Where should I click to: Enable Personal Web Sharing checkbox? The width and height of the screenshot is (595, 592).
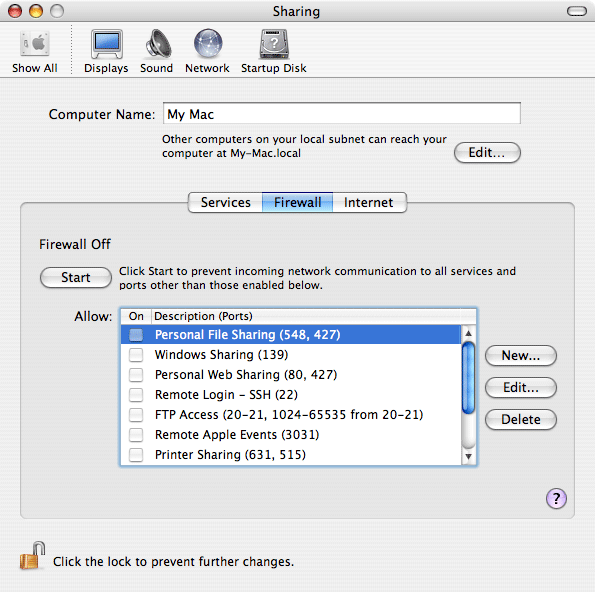[136, 375]
